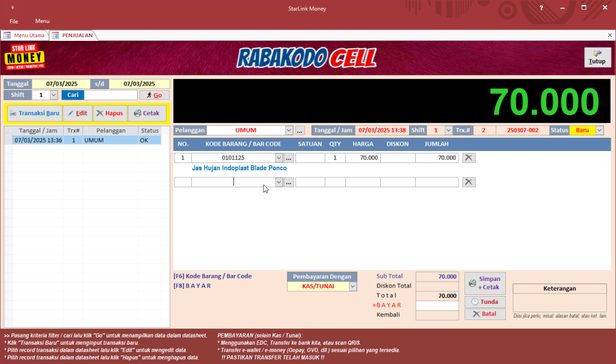The image size is (616, 364).
Task: Click Tanggal / Jam column header in list
Action: click(38, 131)
